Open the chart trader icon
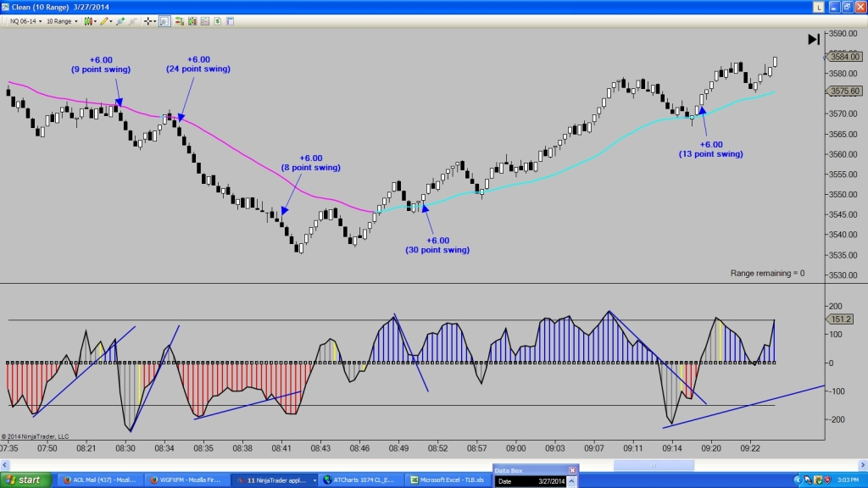Image resolution: width=868 pixels, height=488 pixels. point(180,21)
